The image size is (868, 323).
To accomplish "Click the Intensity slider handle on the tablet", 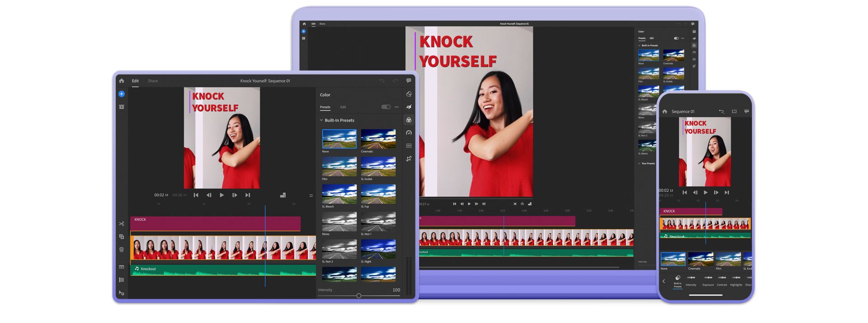I will click(x=359, y=296).
